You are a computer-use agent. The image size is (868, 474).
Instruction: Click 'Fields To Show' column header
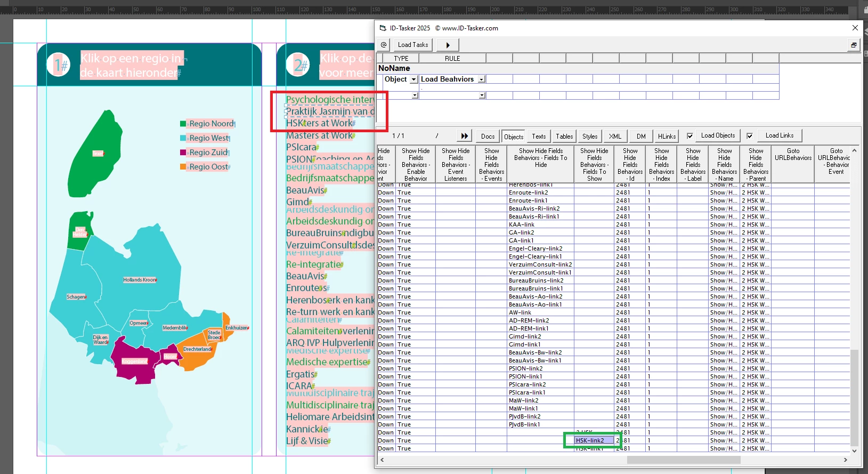click(594, 165)
